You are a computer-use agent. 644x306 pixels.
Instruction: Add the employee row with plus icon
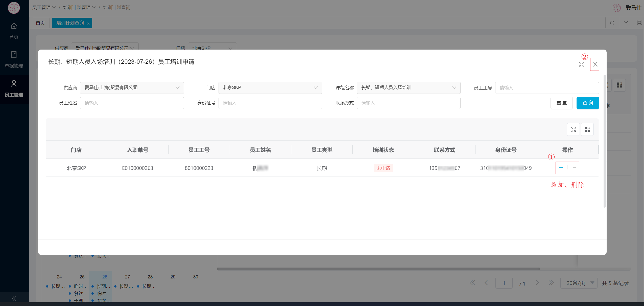tap(561, 168)
